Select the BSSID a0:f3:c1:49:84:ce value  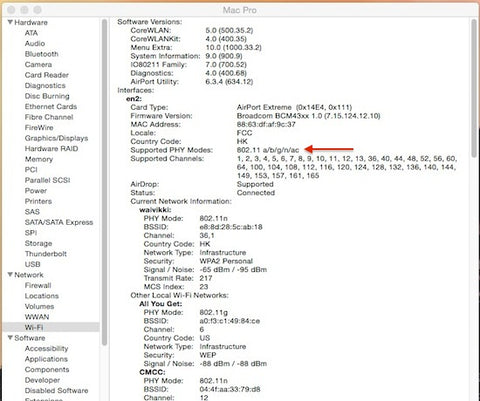coord(230,321)
